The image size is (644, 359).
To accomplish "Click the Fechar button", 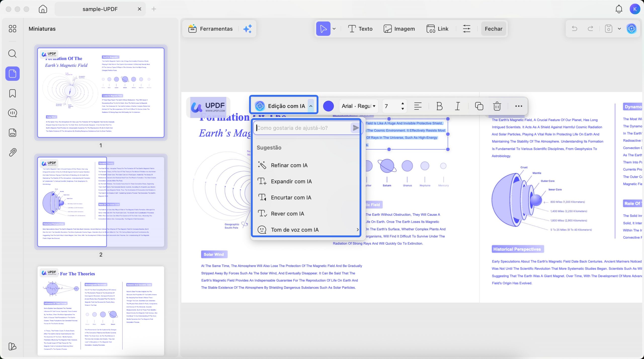I will pos(493,29).
